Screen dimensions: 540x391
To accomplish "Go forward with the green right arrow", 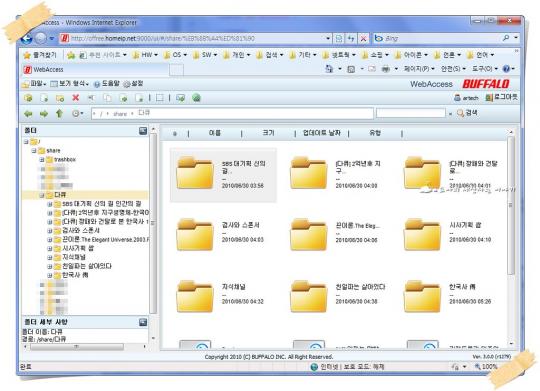I will (44, 113).
